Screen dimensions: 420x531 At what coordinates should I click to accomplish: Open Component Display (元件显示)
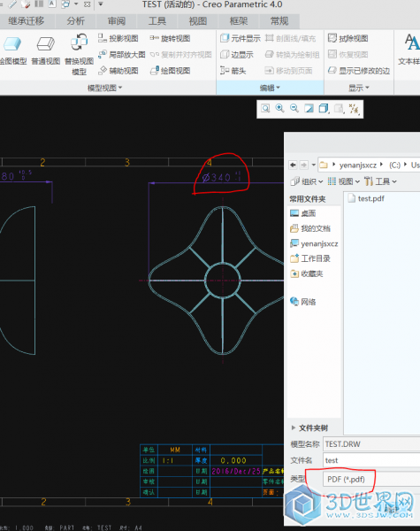pos(241,38)
